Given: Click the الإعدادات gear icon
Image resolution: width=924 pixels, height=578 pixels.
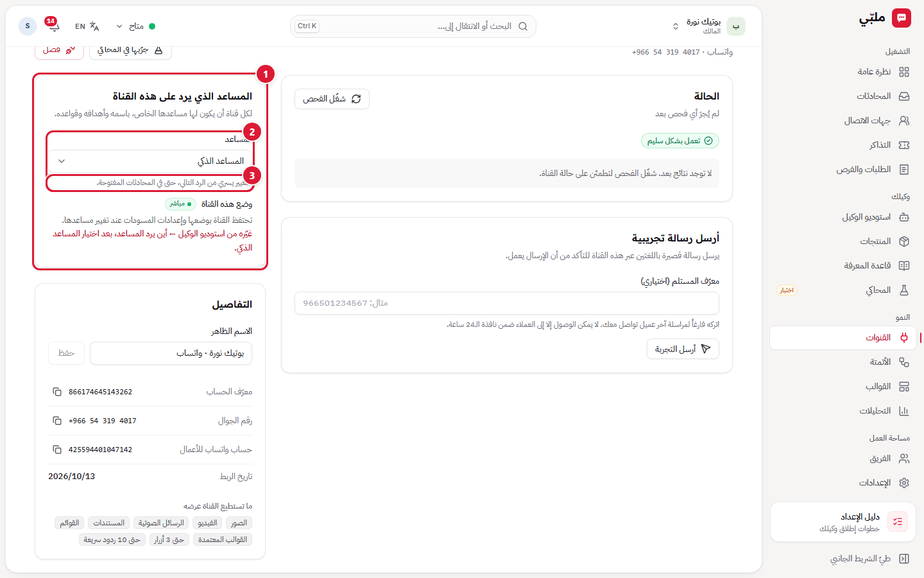Looking at the screenshot, I should click(x=904, y=483).
